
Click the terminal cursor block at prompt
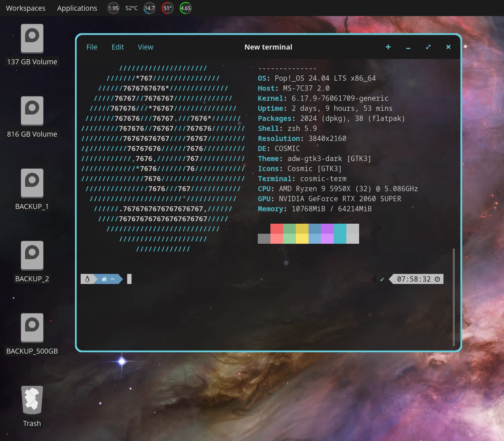tap(129, 279)
